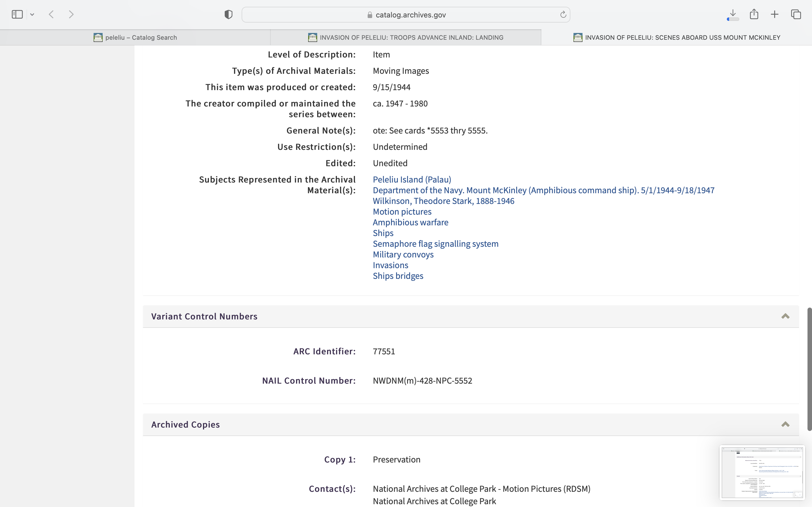Image resolution: width=812 pixels, height=507 pixels.
Task: Show the downloads list
Action: [733, 14]
